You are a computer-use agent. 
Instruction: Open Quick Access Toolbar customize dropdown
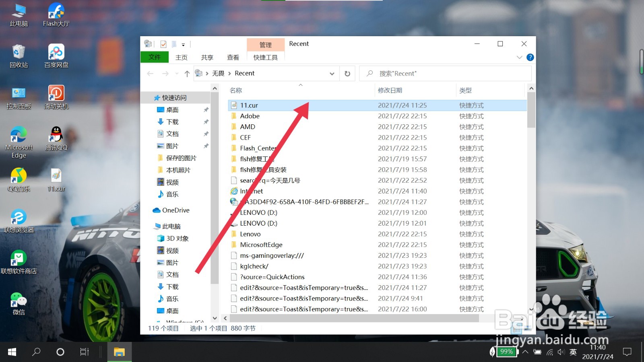183,45
